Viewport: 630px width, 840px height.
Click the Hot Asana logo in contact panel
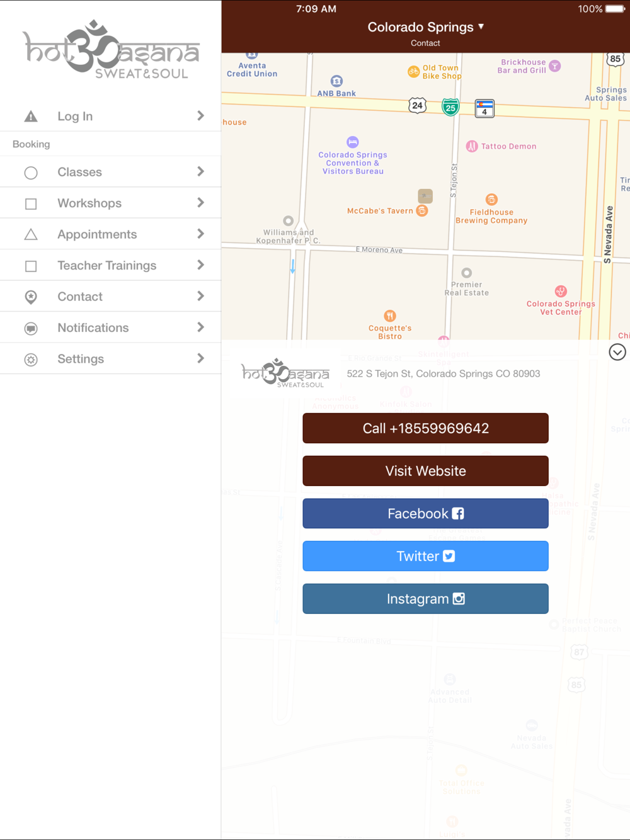tap(285, 373)
